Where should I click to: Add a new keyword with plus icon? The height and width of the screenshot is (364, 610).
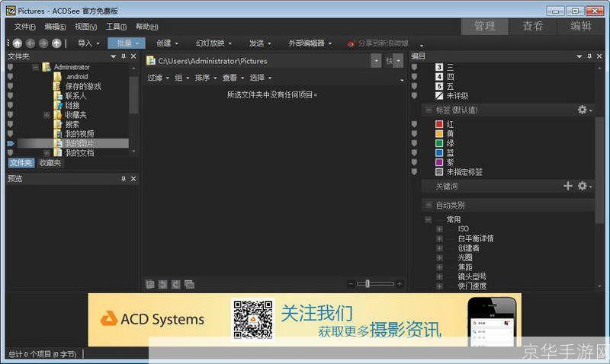(568, 186)
